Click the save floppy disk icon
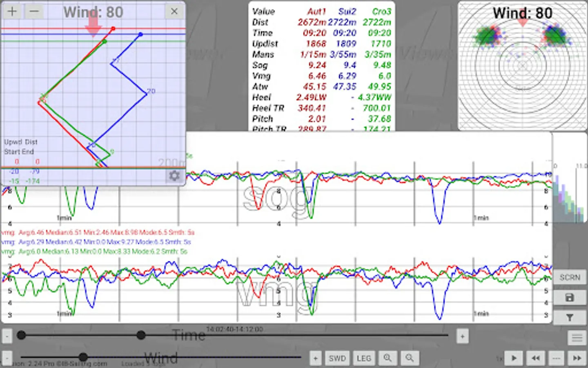The height and width of the screenshot is (368, 588). point(570,298)
